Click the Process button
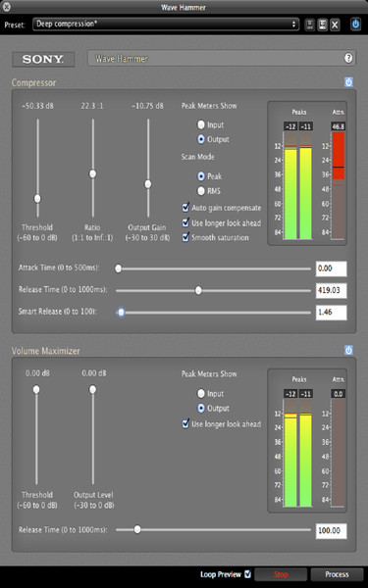This screenshot has width=368, height=588. click(x=337, y=574)
